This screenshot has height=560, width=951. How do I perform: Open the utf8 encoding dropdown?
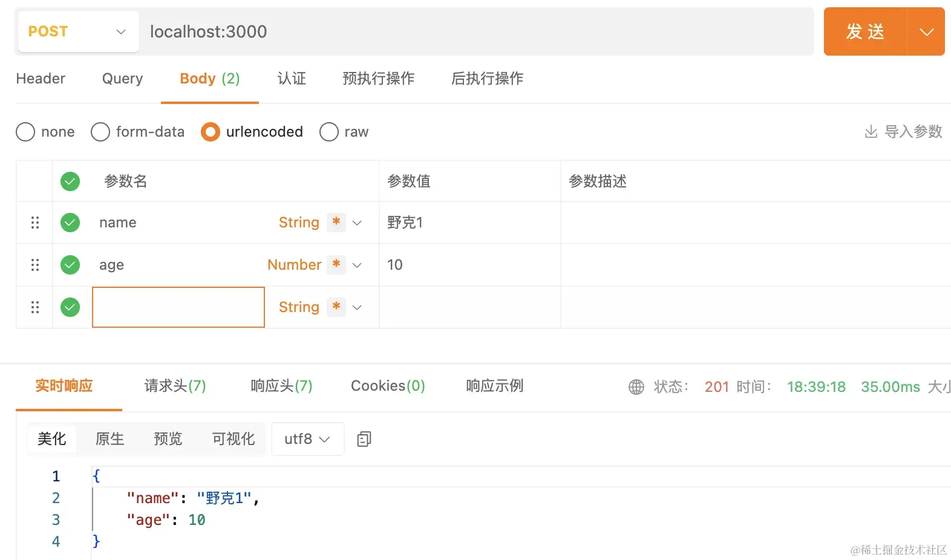(307, 438)
